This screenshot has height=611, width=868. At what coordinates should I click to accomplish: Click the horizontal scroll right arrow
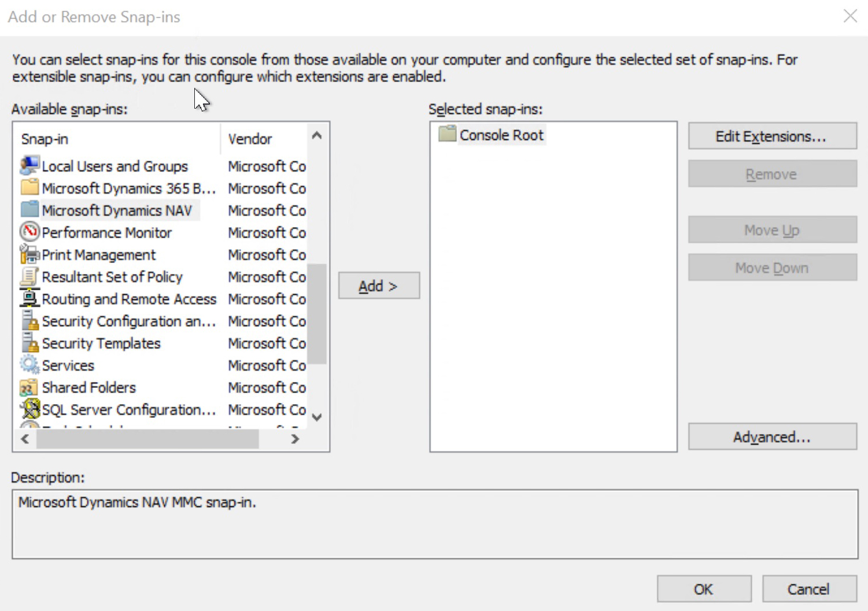coord(296,439)
